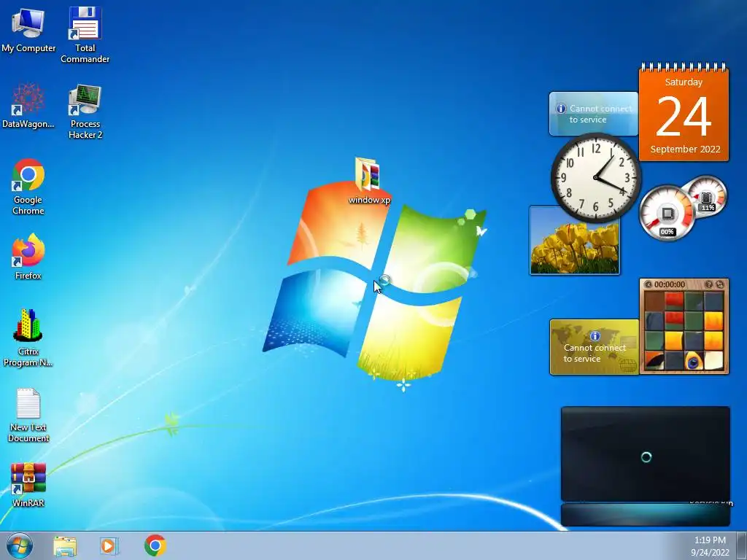Click the Show desktop button strip
The image size is (747, 560).
pos(742,545)
